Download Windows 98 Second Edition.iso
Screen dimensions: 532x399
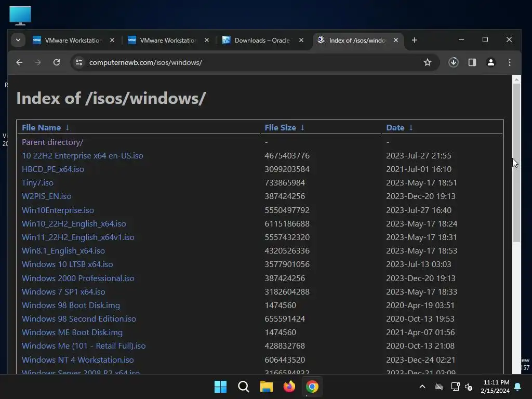click(79, 319)
